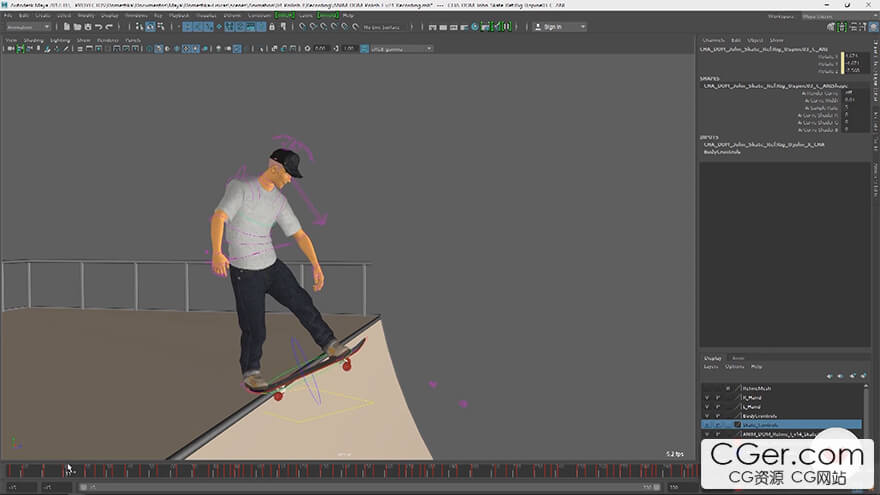Switch to the Anim layers tab
Image resolution: width=880 pixels, height=495 pixels.
738,358
